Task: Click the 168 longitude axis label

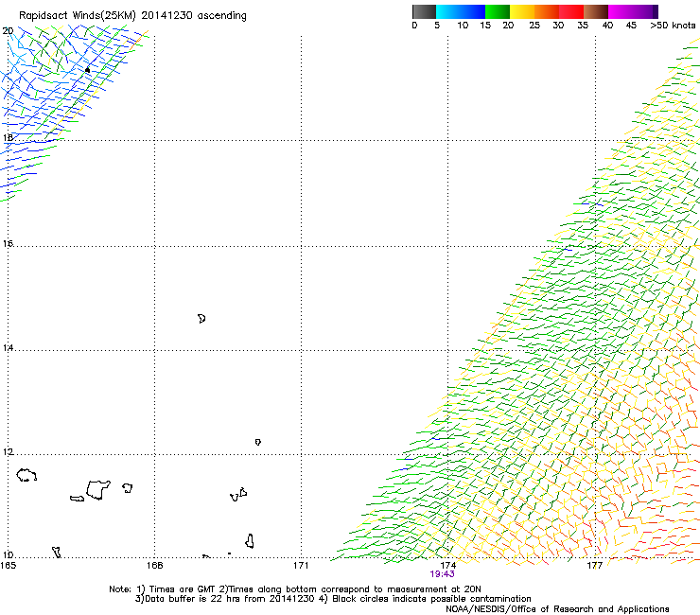Action: [154, 566]
